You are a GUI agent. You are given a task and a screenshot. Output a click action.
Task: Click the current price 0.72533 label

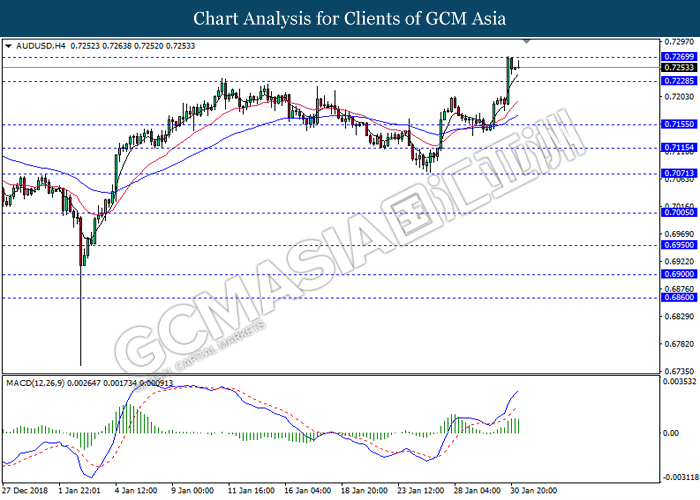(x=679, y=67)
